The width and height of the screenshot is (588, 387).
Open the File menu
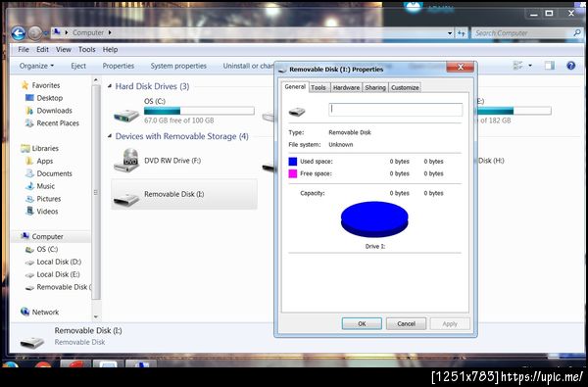[x=24, y=50]
